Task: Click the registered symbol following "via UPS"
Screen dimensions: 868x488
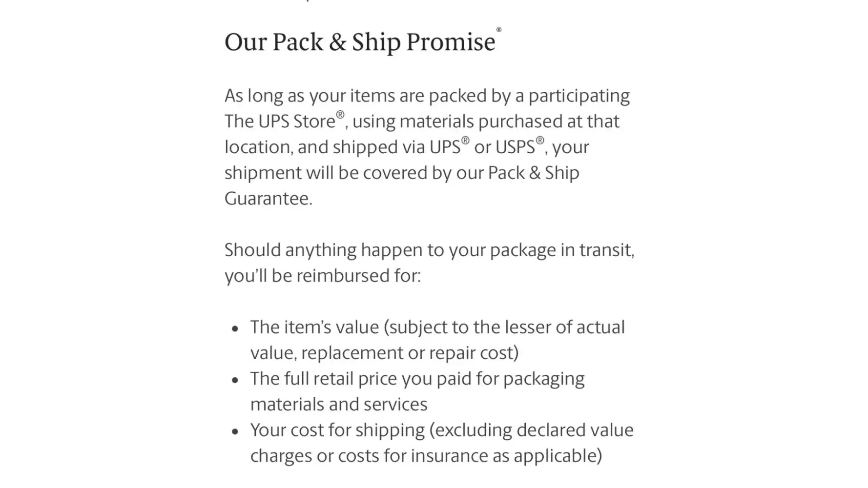Action: [465, 141]
